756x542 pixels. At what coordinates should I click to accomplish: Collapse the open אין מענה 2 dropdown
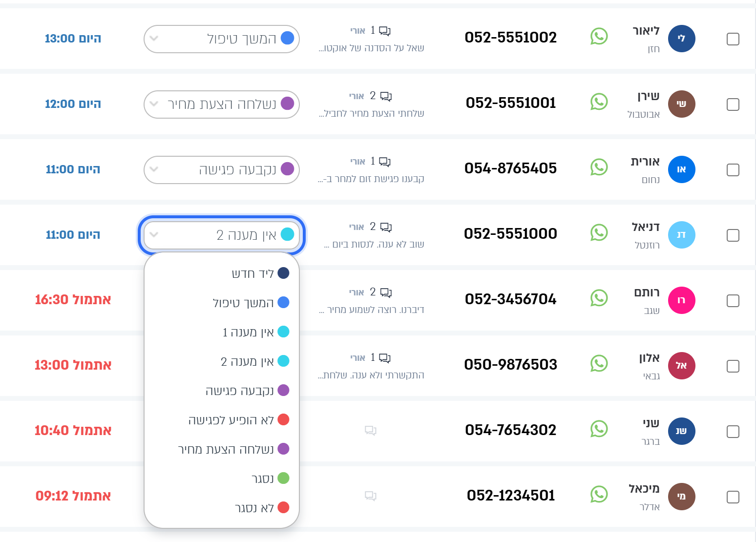[x=222, y=235]
